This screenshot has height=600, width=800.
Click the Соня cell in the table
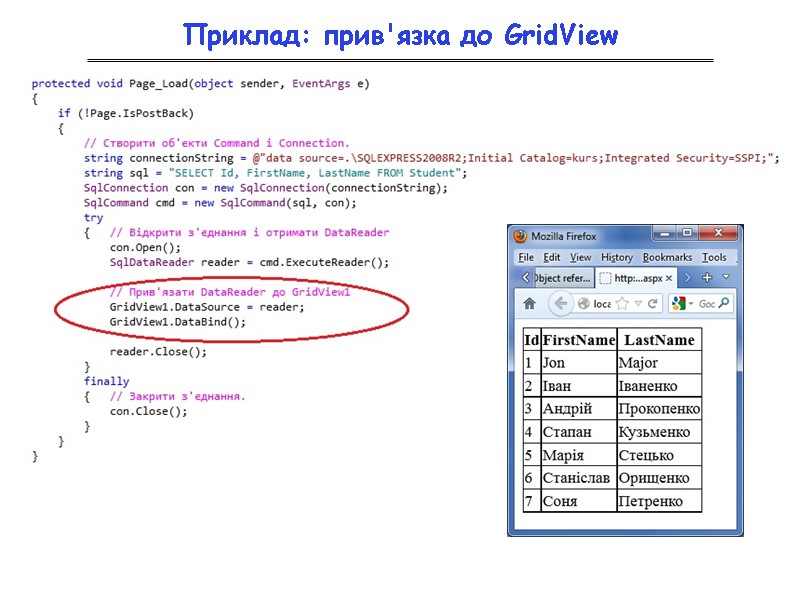pyautogui.click(x=579, y=501)
